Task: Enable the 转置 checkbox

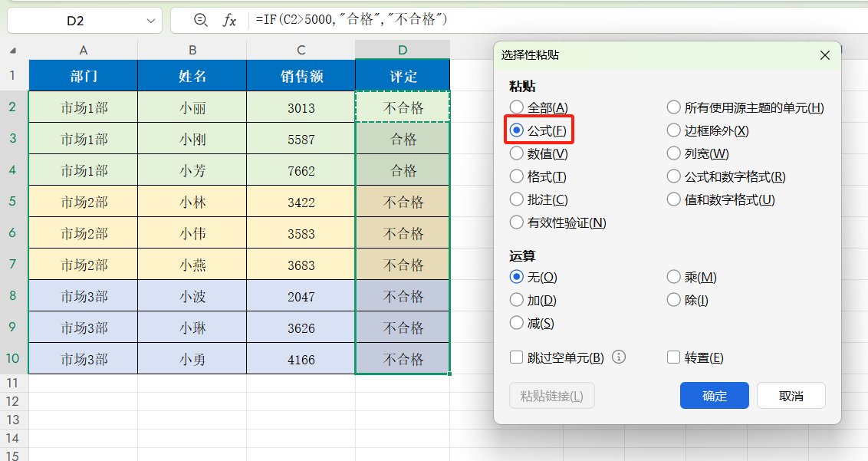Action: pos(674,357)
